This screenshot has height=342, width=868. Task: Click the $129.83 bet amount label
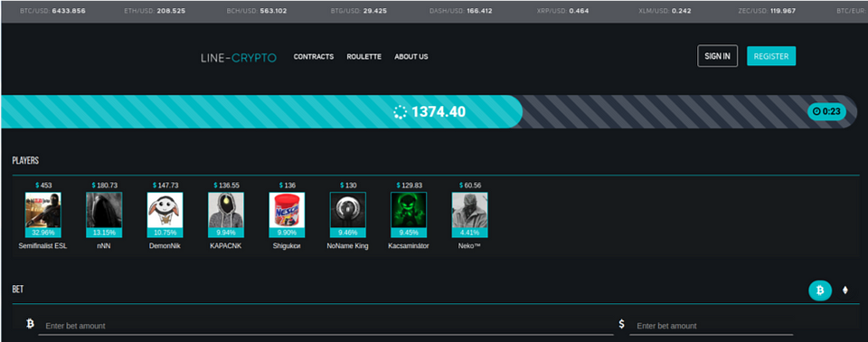tap(409, 185)
